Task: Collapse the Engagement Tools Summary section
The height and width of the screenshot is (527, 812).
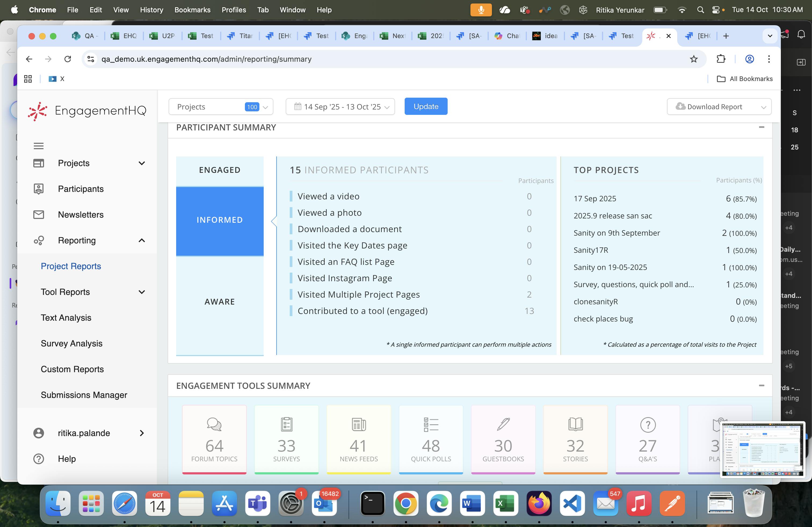Action: (x=762, y=386)
